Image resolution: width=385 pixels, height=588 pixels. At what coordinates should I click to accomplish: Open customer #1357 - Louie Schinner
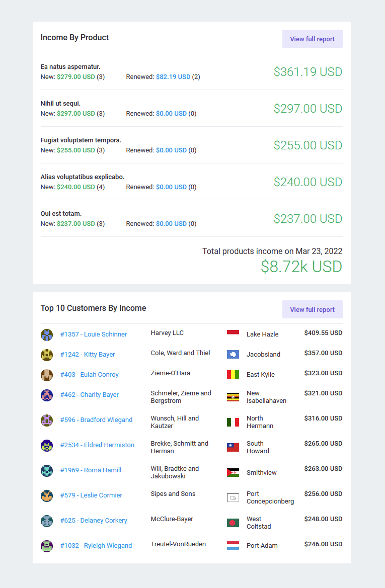[94, 334]
